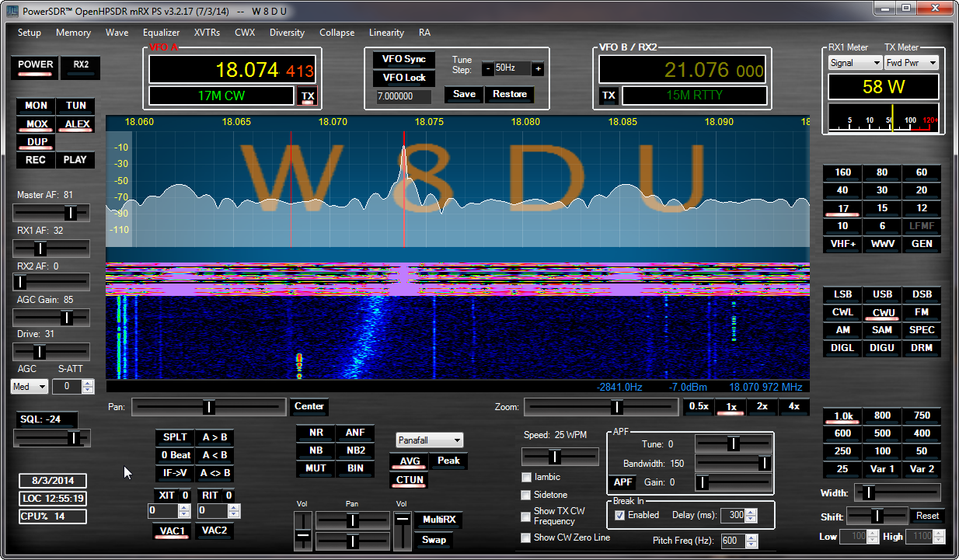Save the current frequency
Screen dimensions: 959x560
coord(464,95)
